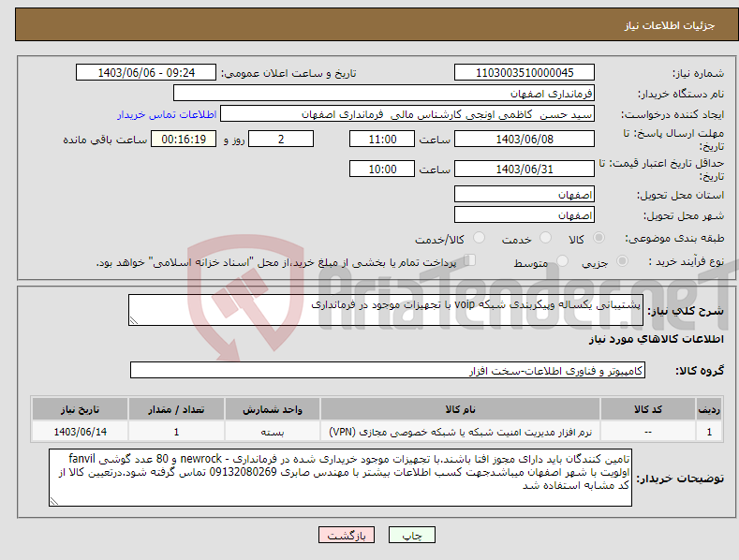Click the unit cell بسته

coord(273,432)
